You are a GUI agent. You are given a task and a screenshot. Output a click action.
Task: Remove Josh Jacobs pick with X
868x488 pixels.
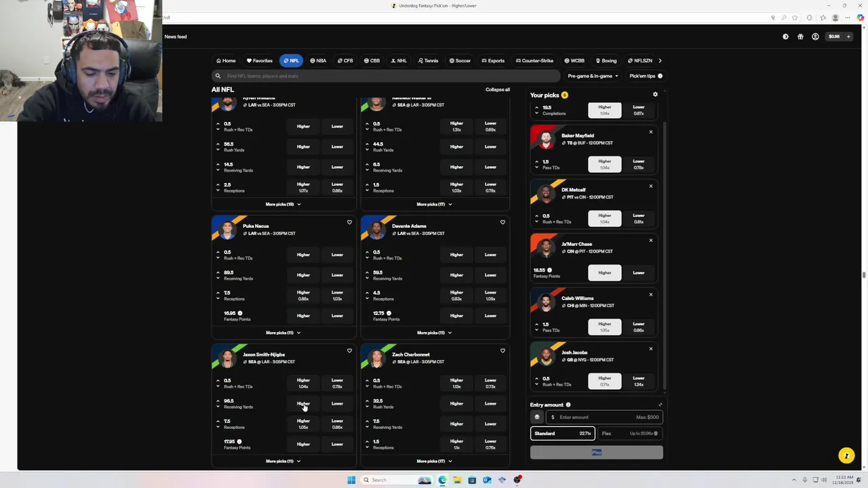point(651,348)
